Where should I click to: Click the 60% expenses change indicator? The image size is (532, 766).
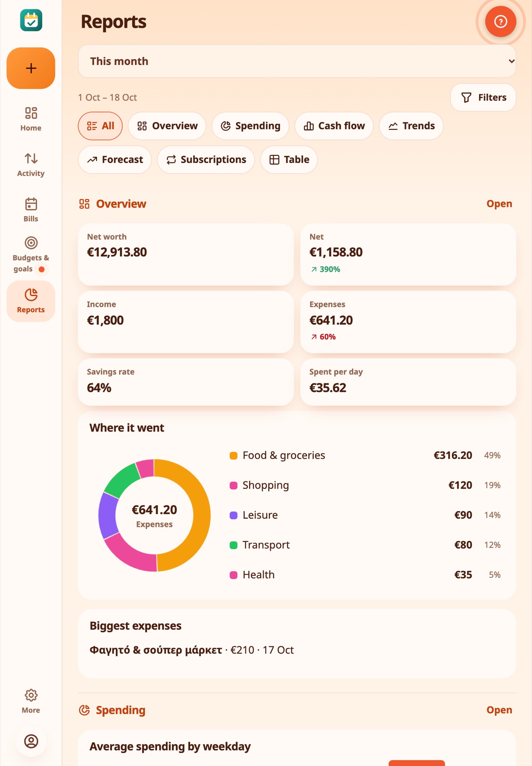click(x=323, y=337)
